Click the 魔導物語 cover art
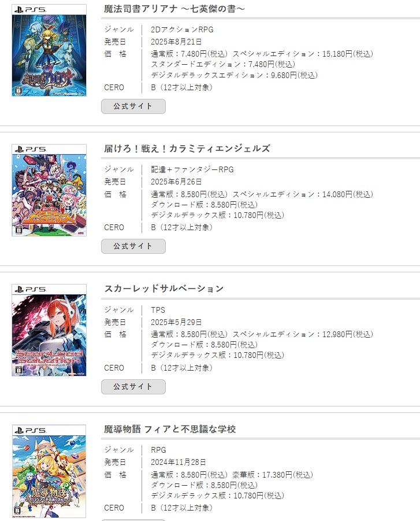Screen dimensions: 420x521 point(49,471)
